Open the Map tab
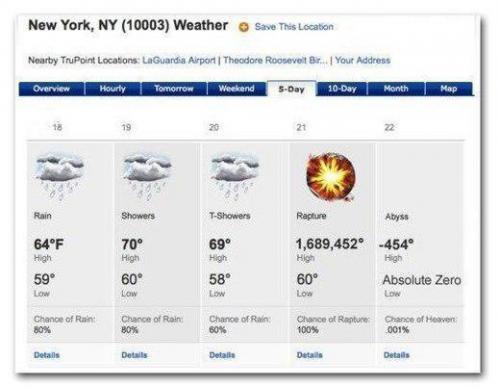This screenshot has height=388, width=500. [449, 89]
